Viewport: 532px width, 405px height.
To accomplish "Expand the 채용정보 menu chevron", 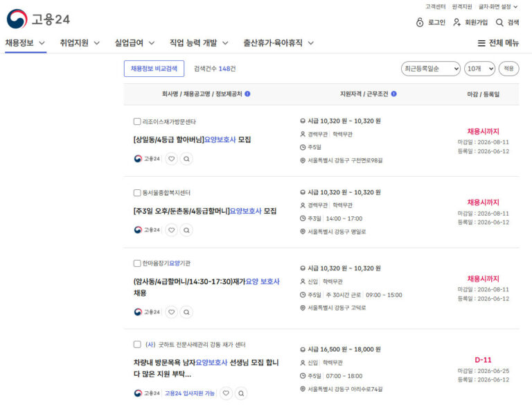I will (42, 43).
